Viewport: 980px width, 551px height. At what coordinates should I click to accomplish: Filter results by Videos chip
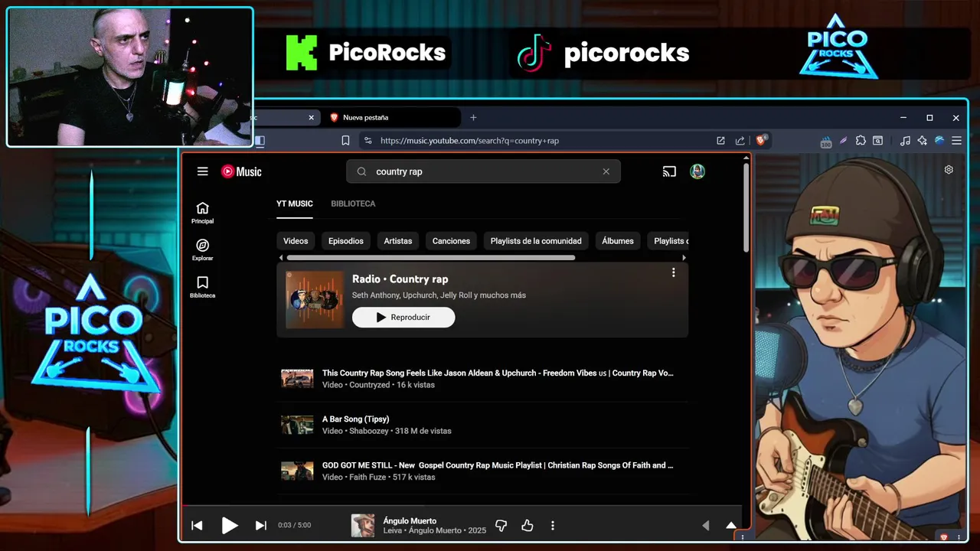coord(296,241)
